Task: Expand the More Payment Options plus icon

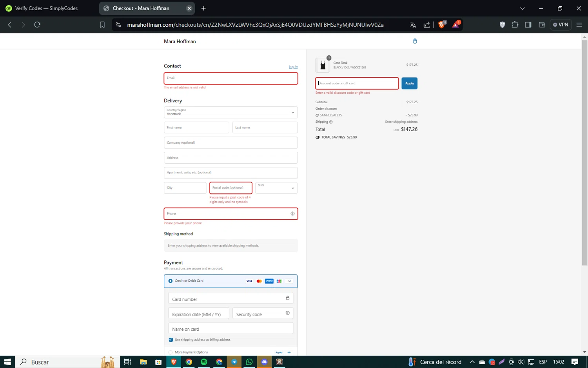Action: [x=289, y=353]
